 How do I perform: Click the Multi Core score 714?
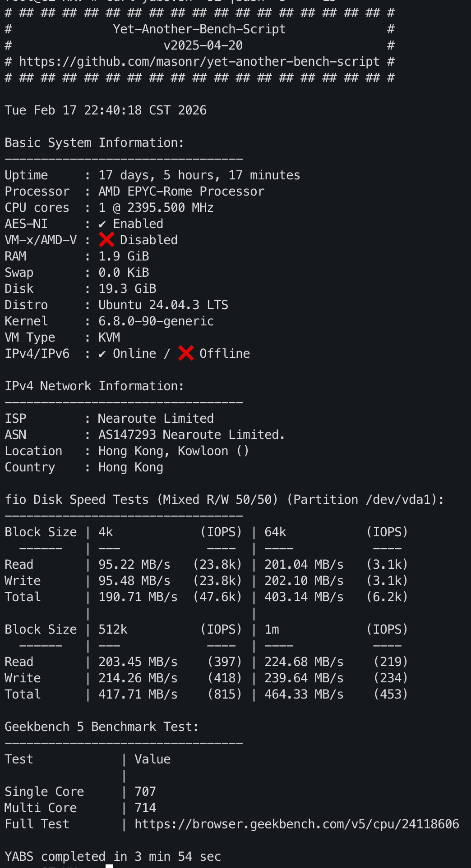(145, 808)
